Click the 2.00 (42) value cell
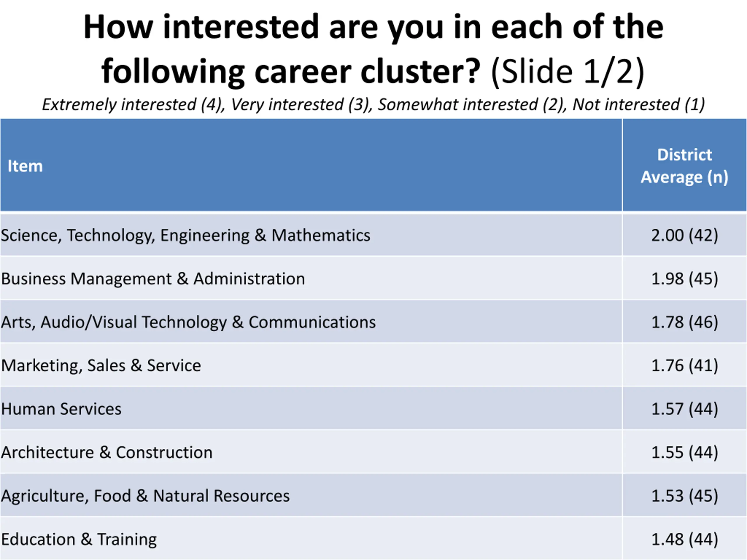747x560 pixels. click(x=685, y=235)
